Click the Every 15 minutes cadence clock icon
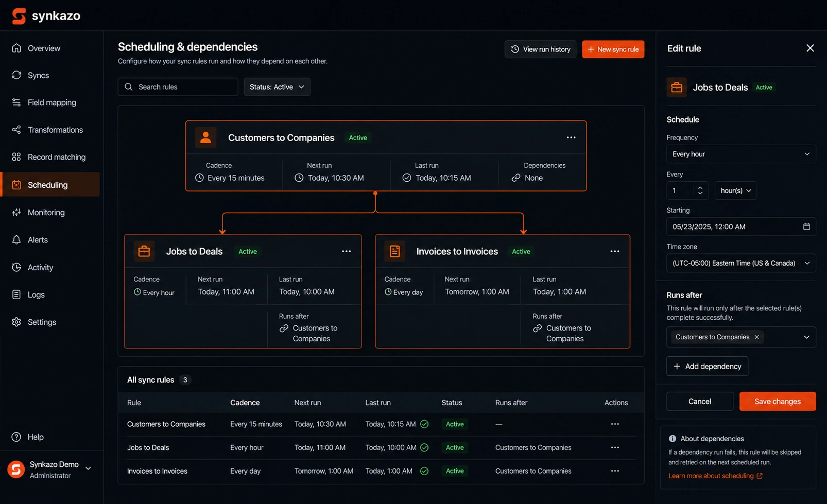The height and width of the screenshot is (504, 827). click(199, 178)
